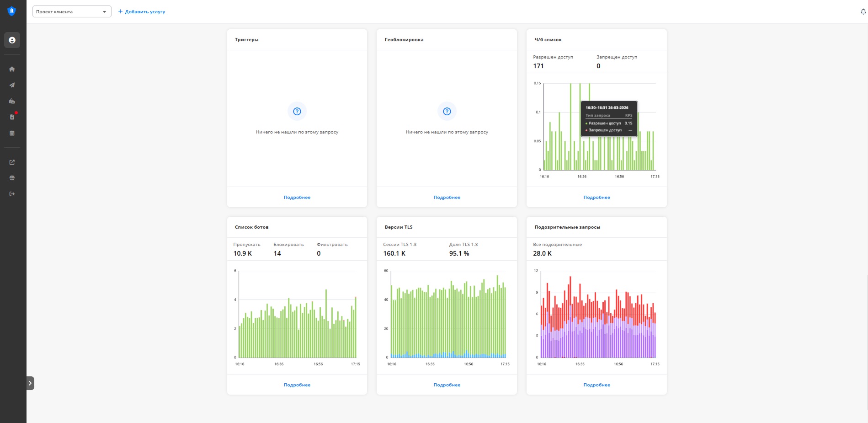Click the logout arrow sidebar icon

pos(12,194)
